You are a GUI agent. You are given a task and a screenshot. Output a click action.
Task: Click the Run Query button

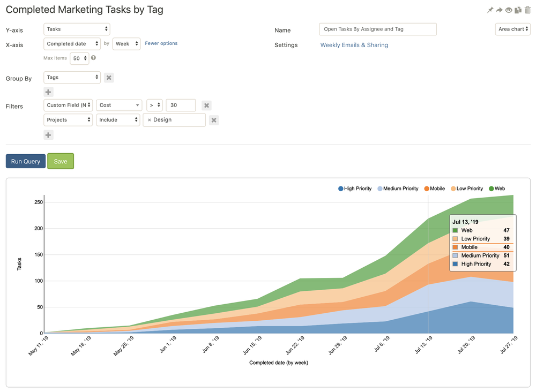click(25, 161)
